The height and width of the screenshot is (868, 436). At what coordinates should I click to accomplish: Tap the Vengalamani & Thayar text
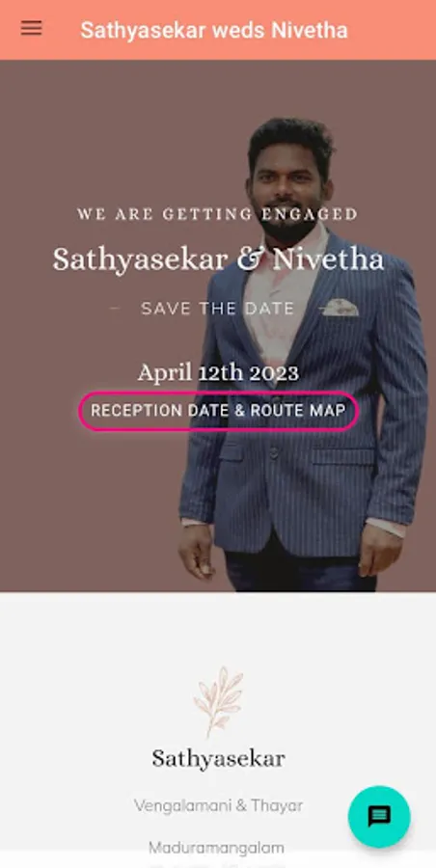point(218,805)
